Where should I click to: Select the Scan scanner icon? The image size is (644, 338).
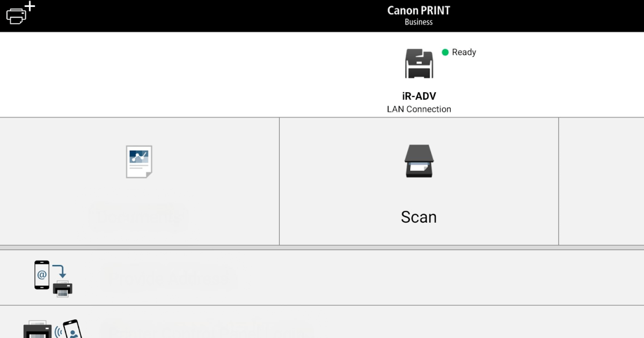(x=419, y=161)
